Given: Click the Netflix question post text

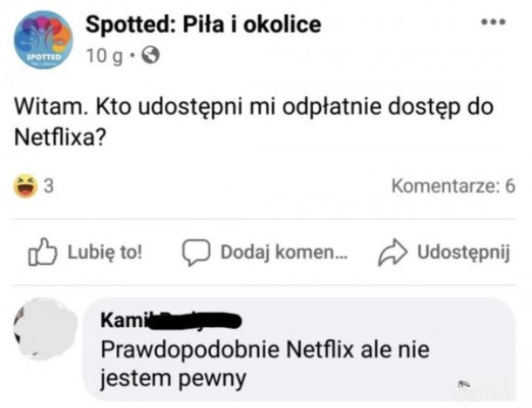Looking at the screenshot, I should (254, 120).
